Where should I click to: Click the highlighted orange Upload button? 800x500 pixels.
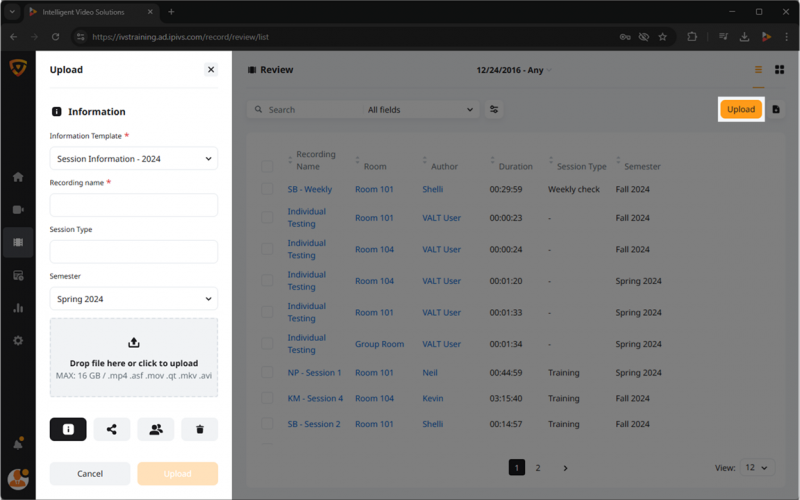click(x=741, y=109)
